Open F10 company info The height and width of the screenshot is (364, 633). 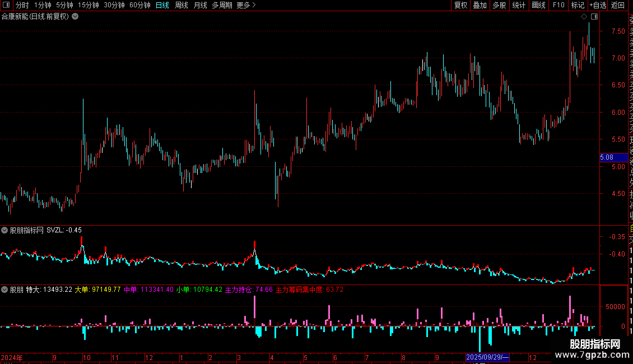[x=558, y=5]
